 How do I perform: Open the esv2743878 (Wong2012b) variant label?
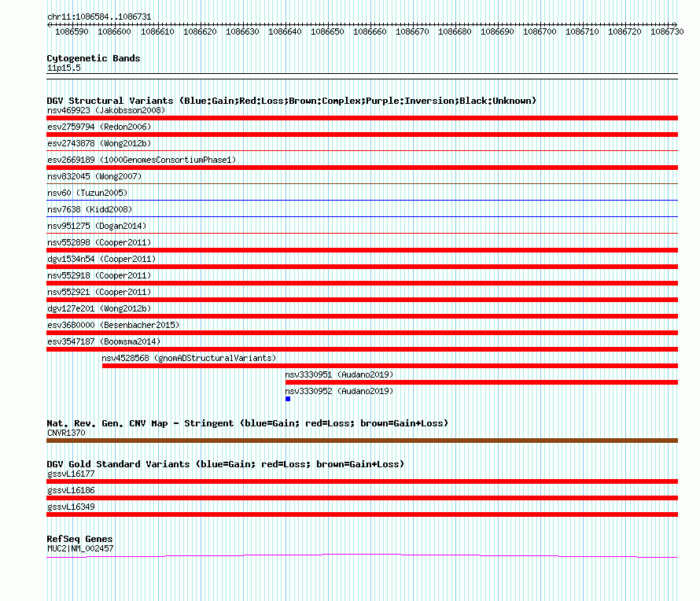(99, 143)
